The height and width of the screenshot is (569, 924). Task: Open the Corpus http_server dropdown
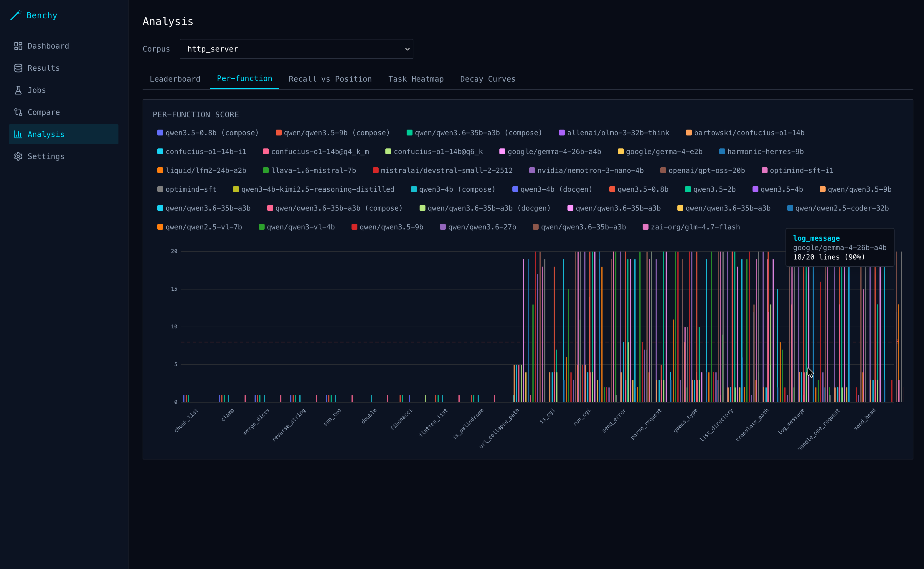(296, 49)
